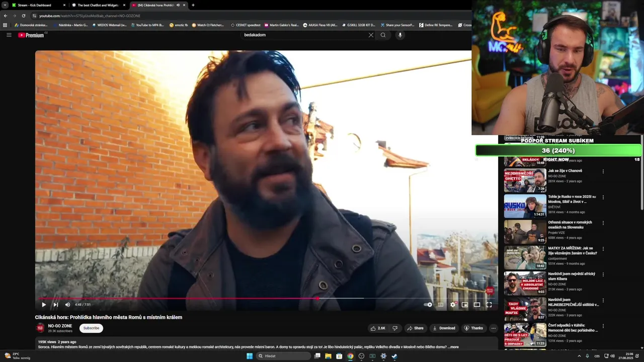Open YouTube to MP4 bookmark

[147, 25]
